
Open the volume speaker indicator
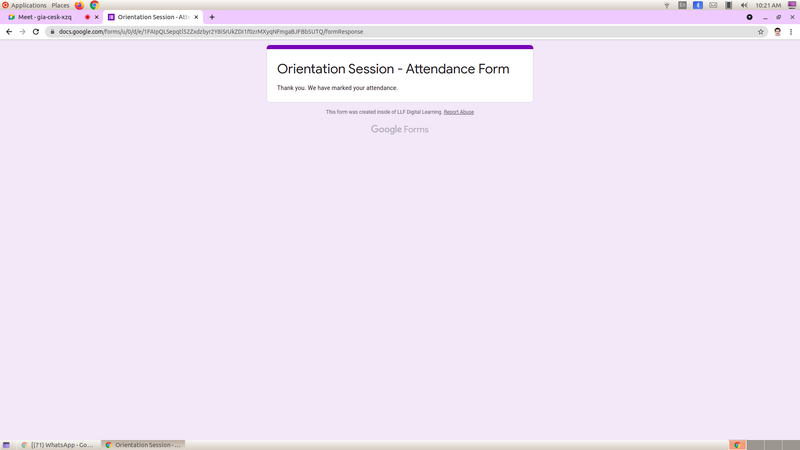tap(744, 5)
